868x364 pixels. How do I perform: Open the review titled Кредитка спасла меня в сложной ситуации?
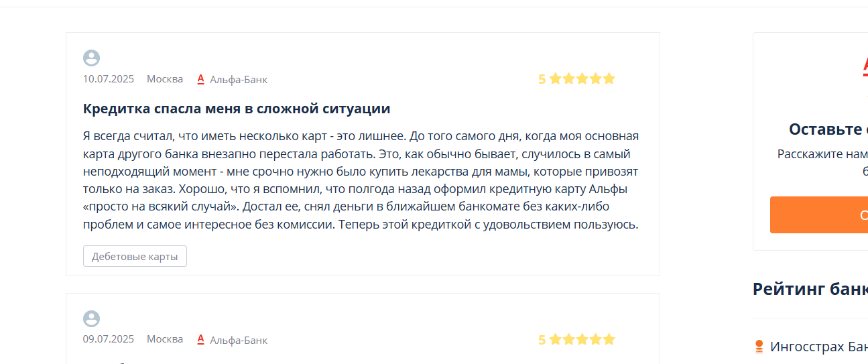[x=237, y=109]
